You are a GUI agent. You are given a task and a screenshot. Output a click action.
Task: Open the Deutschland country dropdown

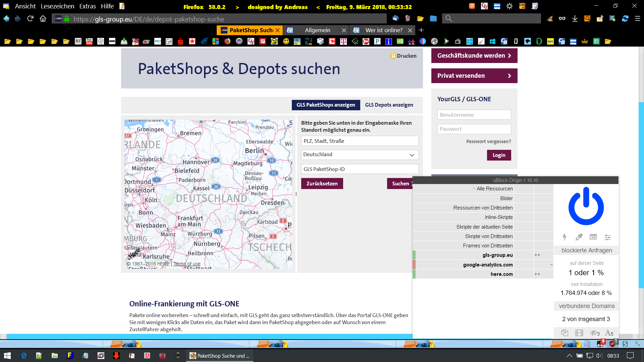[x=360, y=155]
